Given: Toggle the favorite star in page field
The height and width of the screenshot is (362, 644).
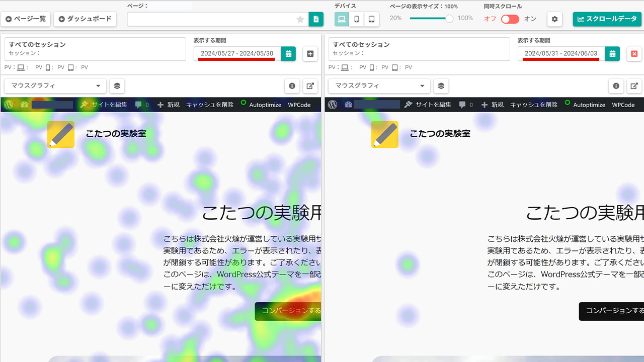Looking at the screenshot, I should click(300, 20).
